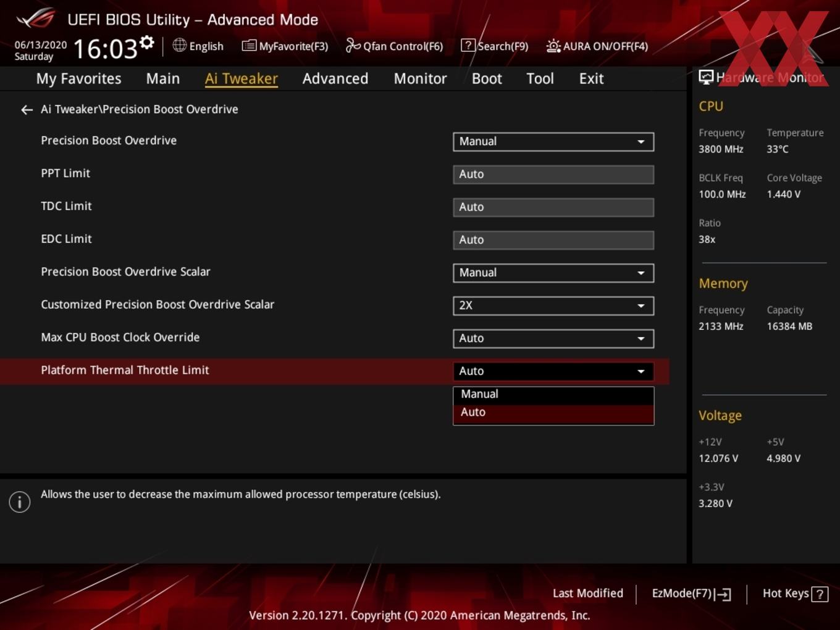Open Precision Boost Overdrive Scalar dropdown

tap(553, 273)
